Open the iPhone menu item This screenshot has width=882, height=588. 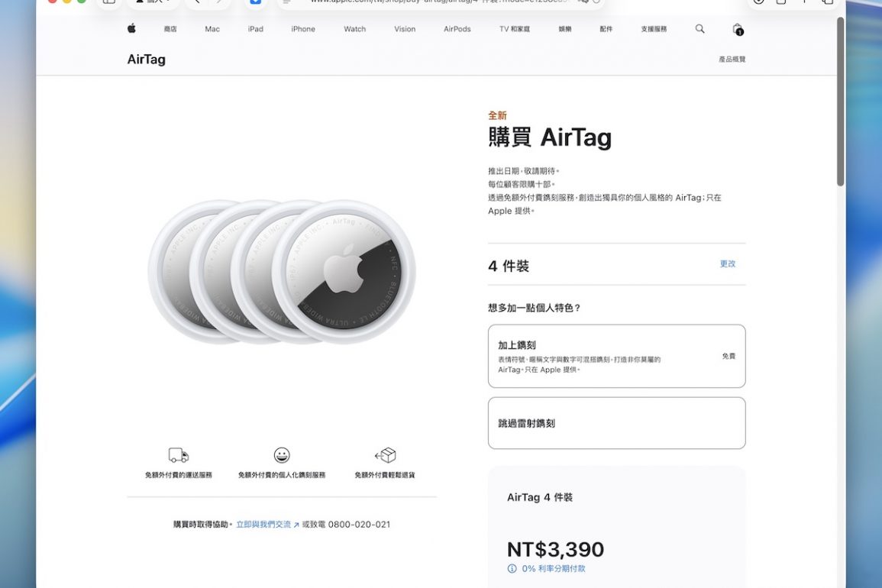pyautogui.click(x=303, y=29)
